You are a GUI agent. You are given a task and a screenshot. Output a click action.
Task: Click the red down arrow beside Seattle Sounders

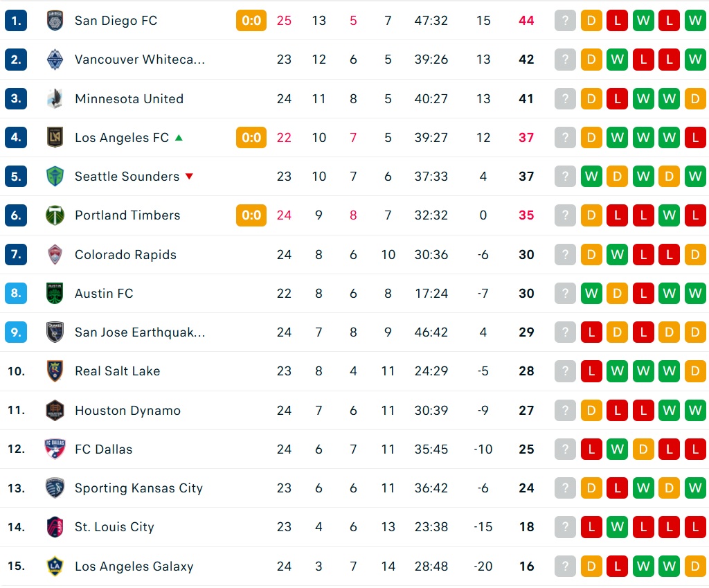tap(190, 177)
